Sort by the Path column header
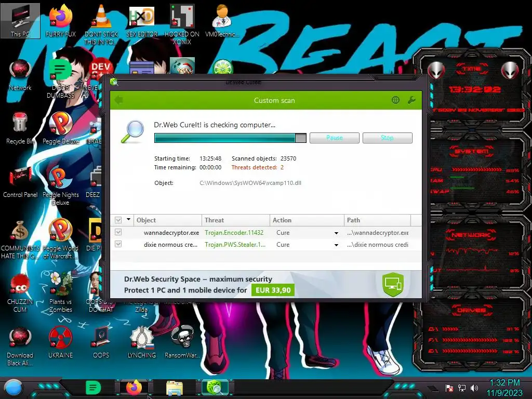The image size is (532, 399). 377,220
